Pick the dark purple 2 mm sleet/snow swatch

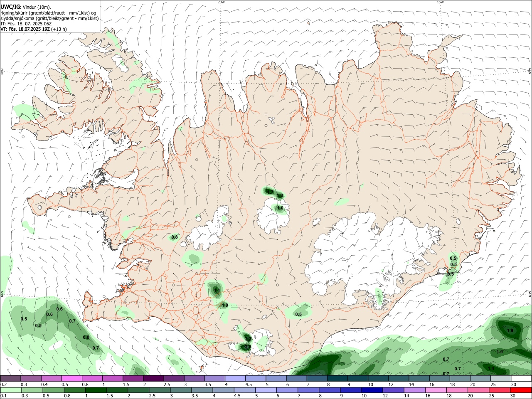click(153, 378)
